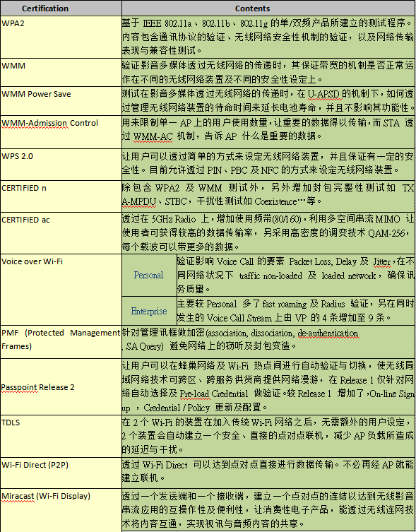Screen dimensions: 416x532
Task: Click the Passpoint Release 2 cell
Action: pos(61,386)
